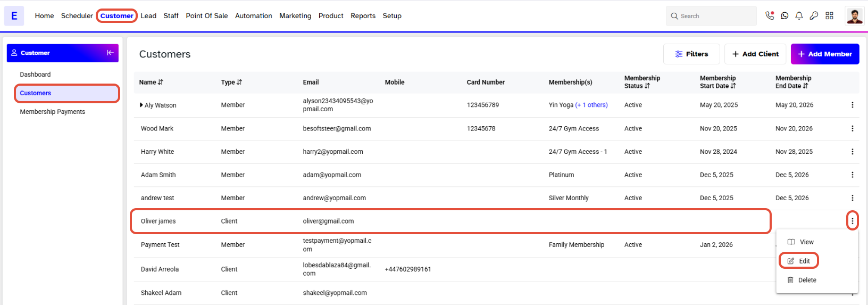Screen dimensions: 868x305
Task: Click the Platinum membership cell
Action: click(x=561, y=175)
